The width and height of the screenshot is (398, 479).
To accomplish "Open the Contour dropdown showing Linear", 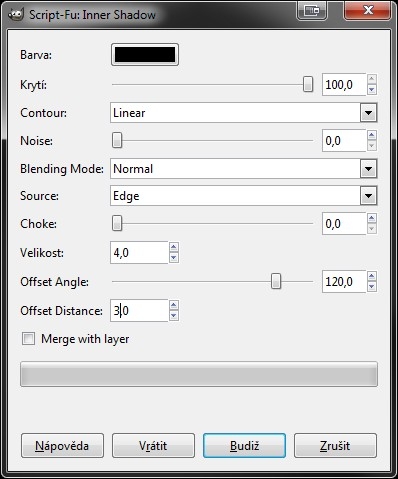I will click(244, 113).
